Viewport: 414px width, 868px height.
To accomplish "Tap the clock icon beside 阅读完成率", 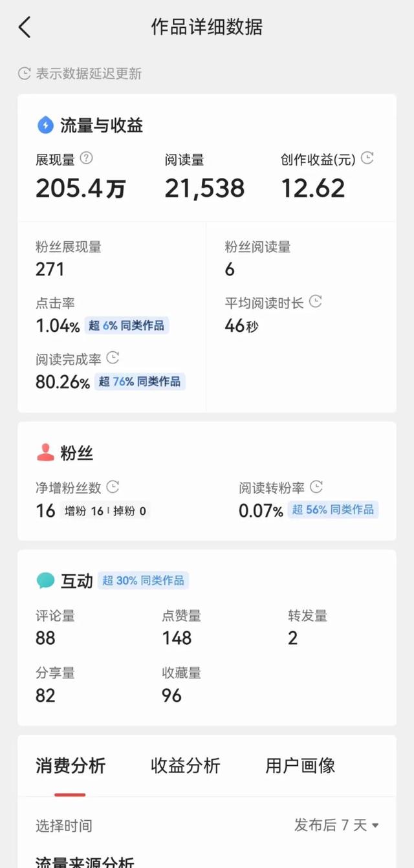I will (113, 358).
